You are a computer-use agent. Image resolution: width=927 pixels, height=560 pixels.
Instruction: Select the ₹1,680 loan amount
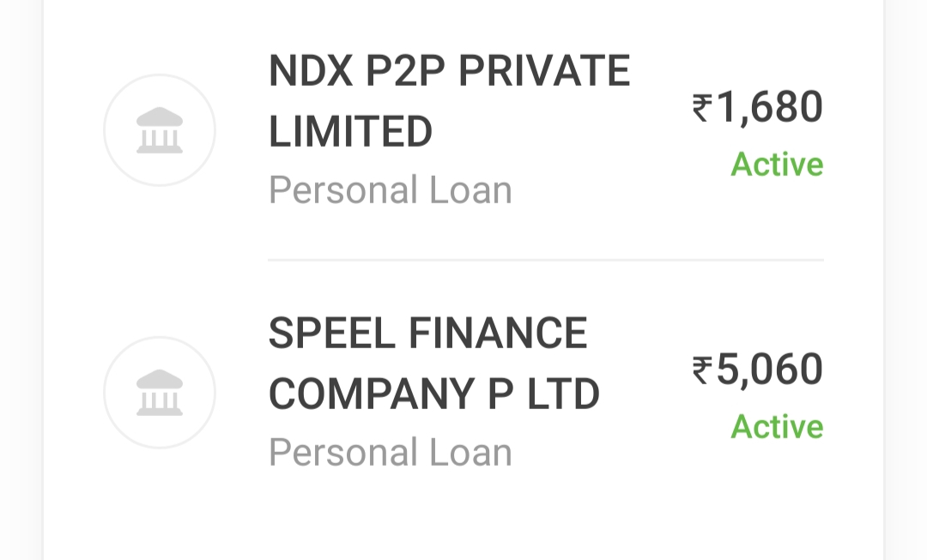tap(758, 108)
